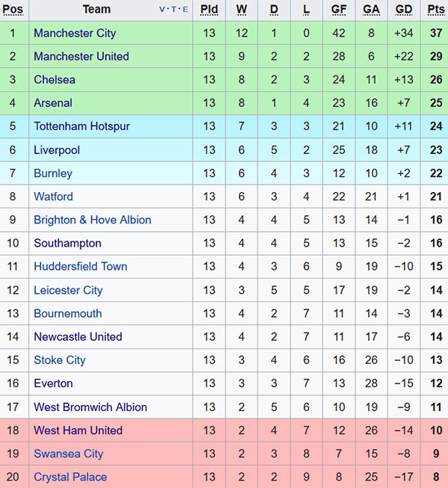Image resolution: width=448 pixels, height=488 pixels.
Task: Open the Crystal Palace team link
Action: (70, 477)
